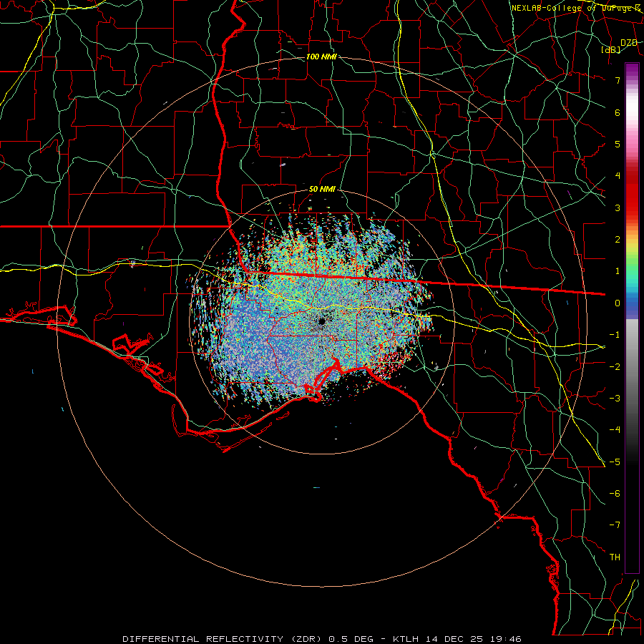Click the ZDR color scale bar
Screen dimensions: 644x644
coord(632,318)
